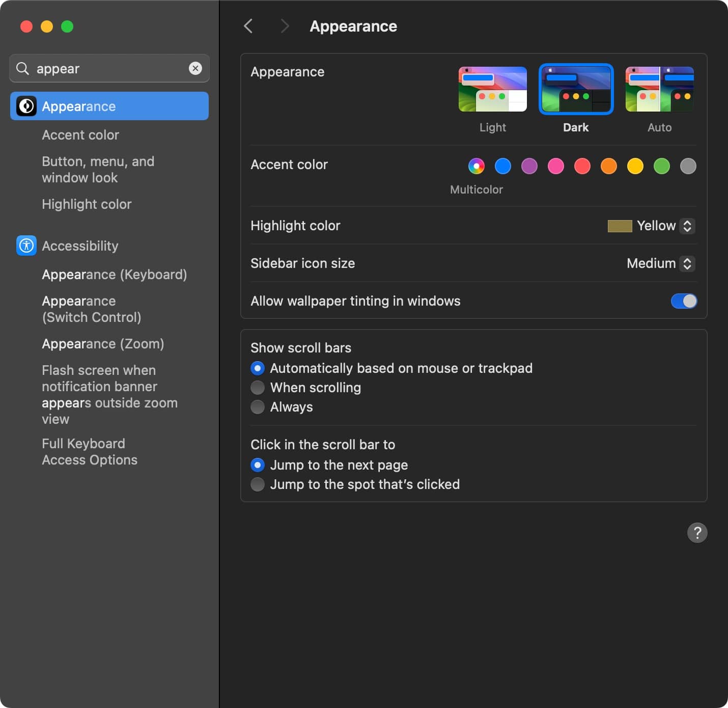Pick the purple accent color

pyautogui.click(x=529, y=166)
